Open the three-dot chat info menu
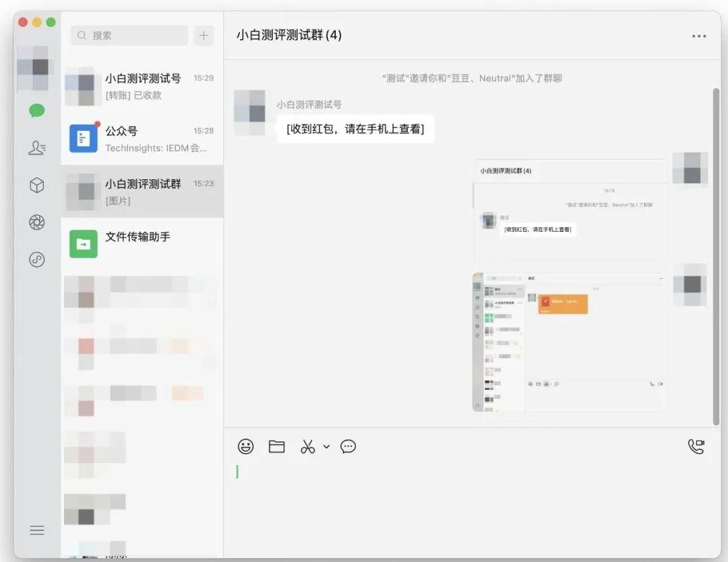 [698, 36]
